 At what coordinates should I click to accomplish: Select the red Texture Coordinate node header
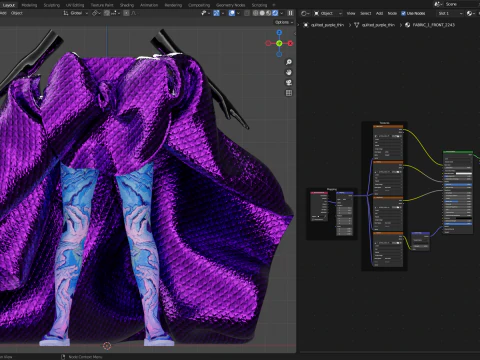coord(319,193)
